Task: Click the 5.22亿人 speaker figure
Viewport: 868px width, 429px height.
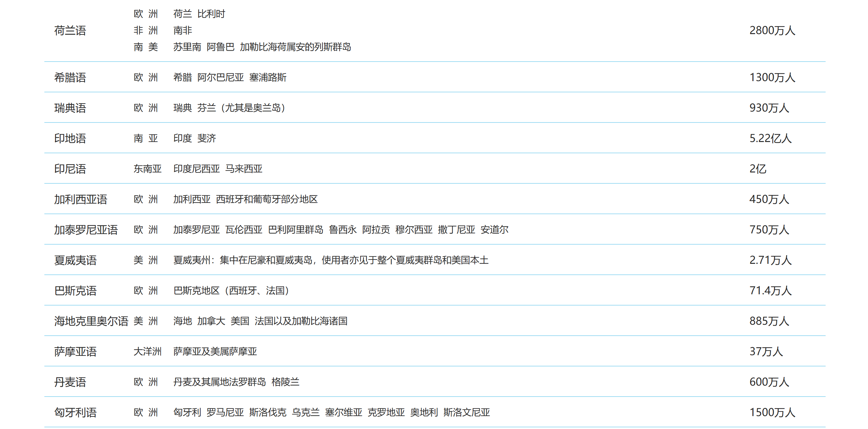Action: click(770, 138)
